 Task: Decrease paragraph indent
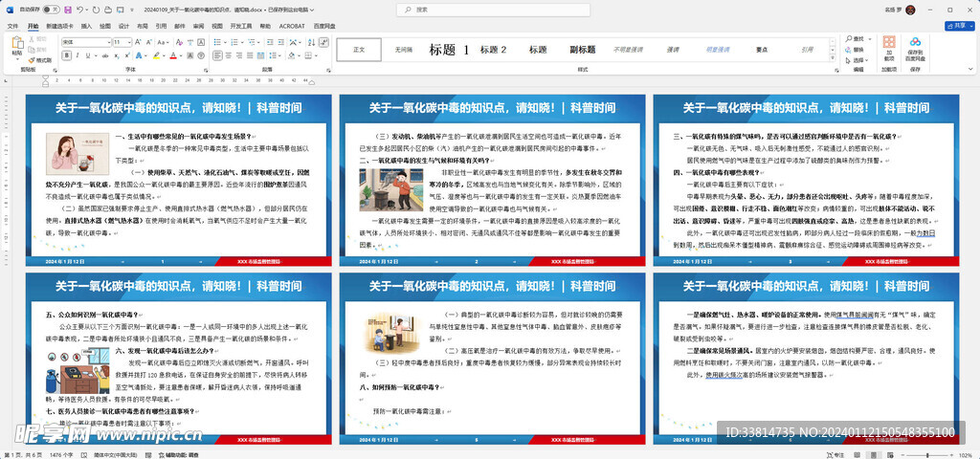click(269, 42)
